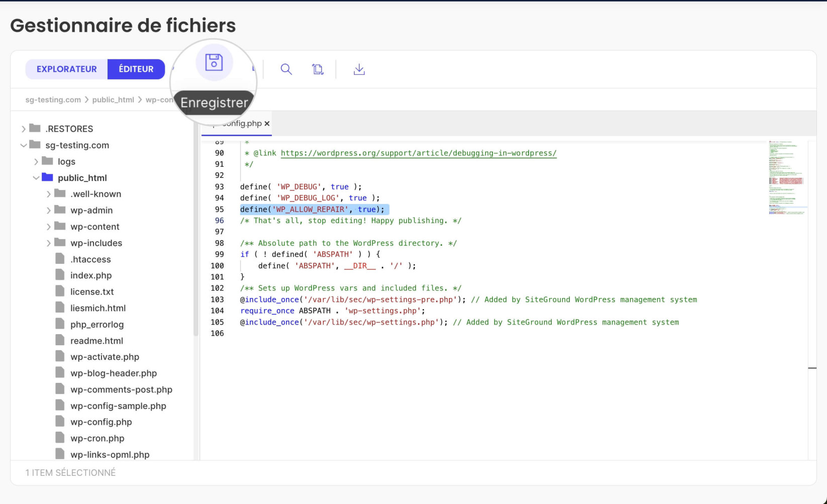827x504 pixels.
Task: Select .htaccess file name in tree
Action: coord(90,259)
